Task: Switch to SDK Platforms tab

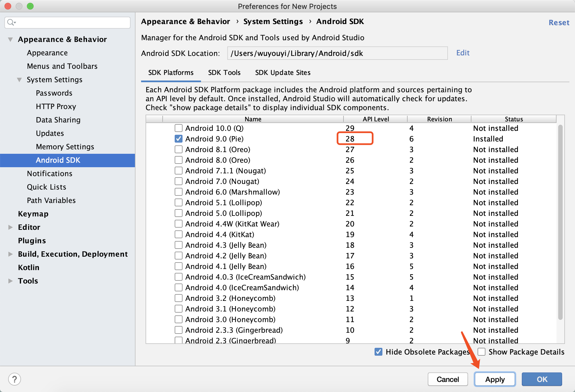Action: [x=171, y=73]
